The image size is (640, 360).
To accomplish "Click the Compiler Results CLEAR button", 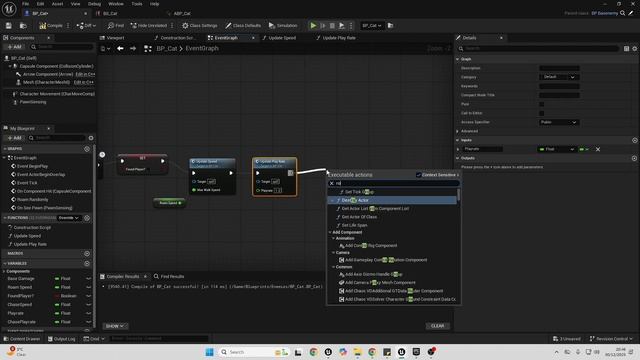I will (438, 326).
